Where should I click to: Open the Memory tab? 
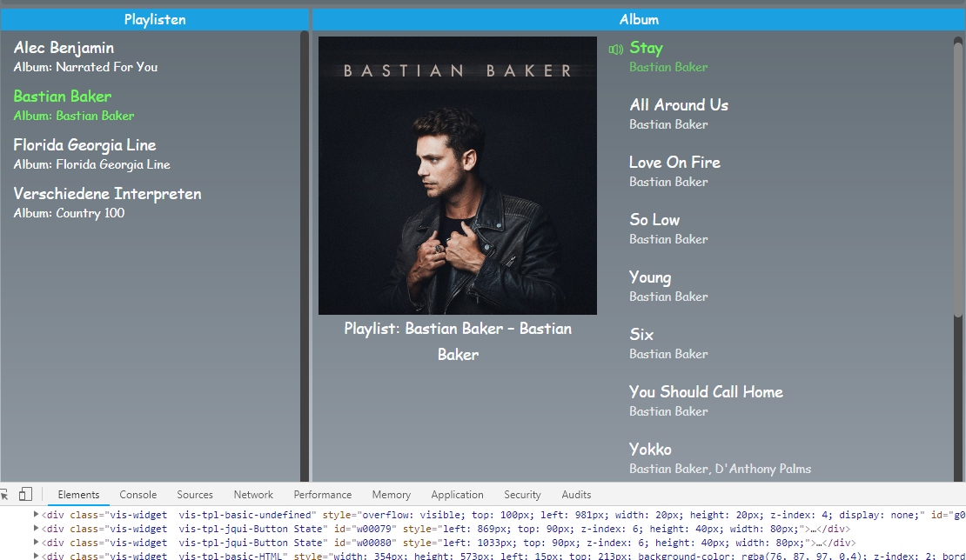(392, 494)
